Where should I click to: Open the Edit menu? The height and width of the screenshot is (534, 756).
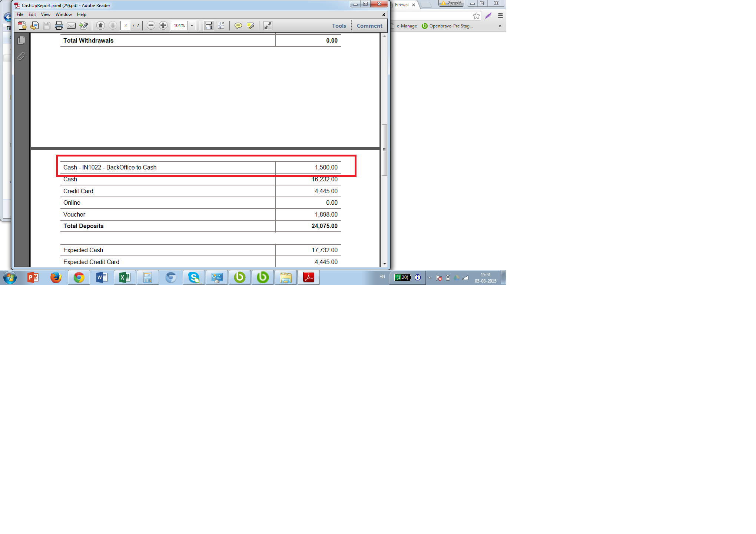click(x=32, y=14)
